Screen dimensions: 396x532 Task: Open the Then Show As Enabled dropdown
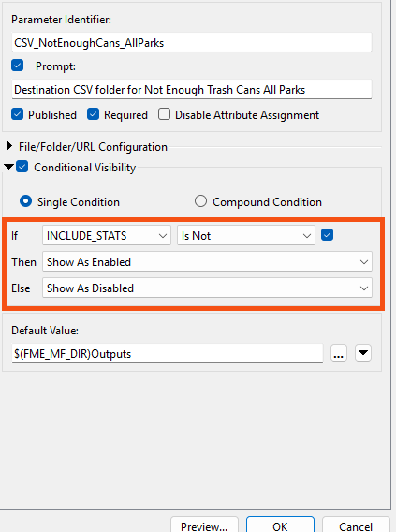tap(207, 261)
